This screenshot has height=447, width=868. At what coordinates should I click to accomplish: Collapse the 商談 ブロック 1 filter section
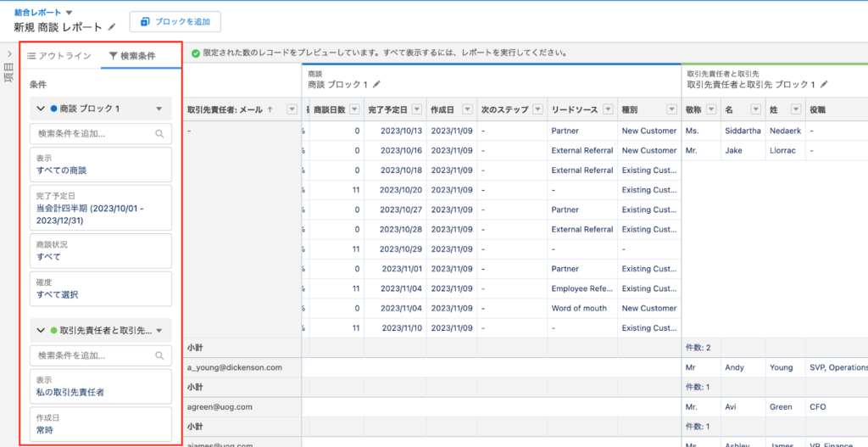point(41,109)
